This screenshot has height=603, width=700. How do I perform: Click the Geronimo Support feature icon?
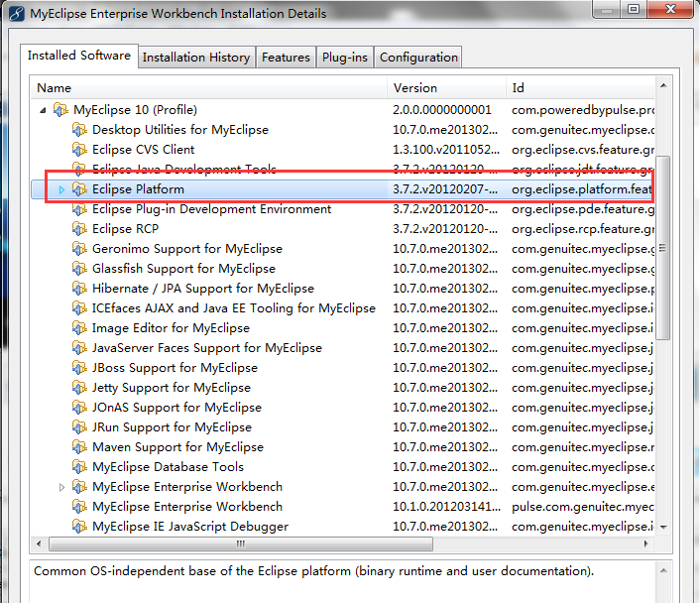79,248
